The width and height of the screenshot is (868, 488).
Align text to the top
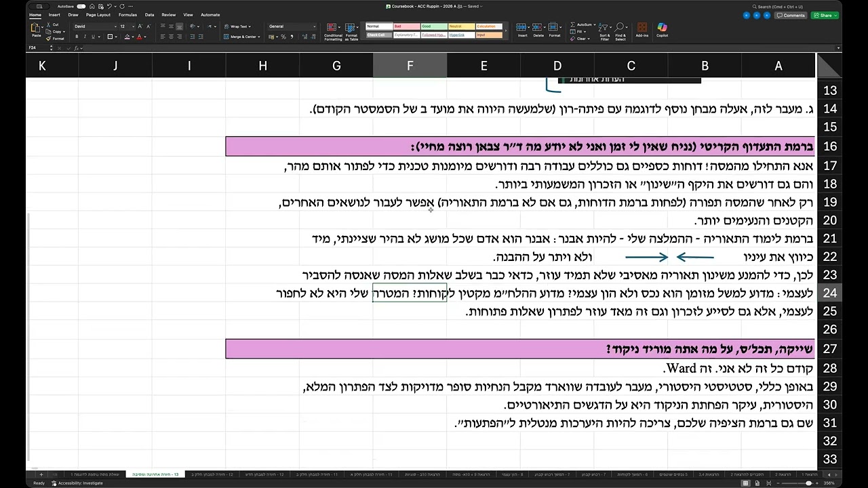click(163, 26)
